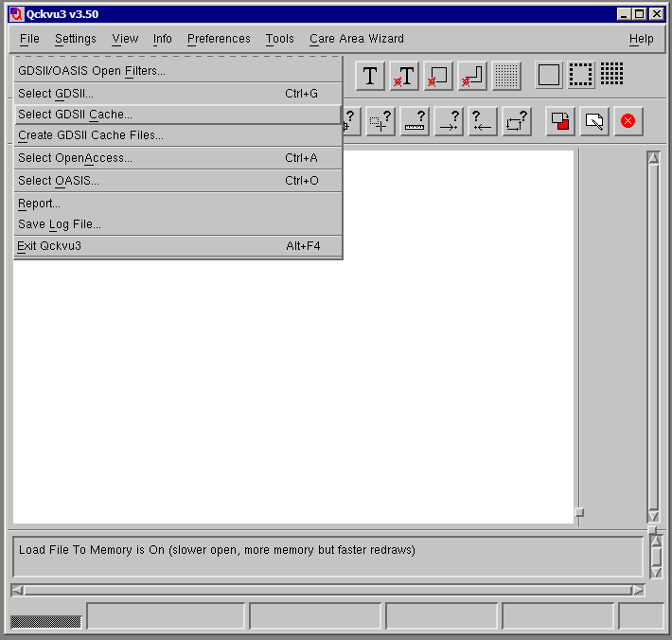
Task: Click the hatched progress bar in status area
Action: 45,622
